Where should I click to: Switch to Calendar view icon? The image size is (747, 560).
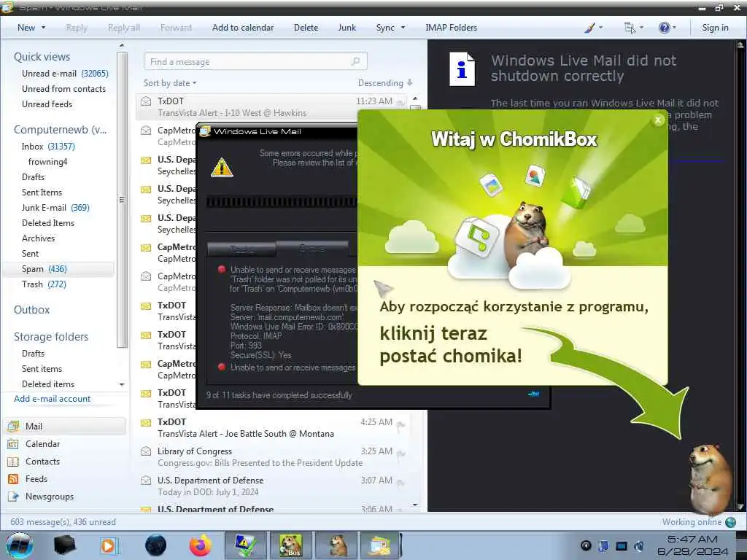pyautogui.click(x=13, y=444)
